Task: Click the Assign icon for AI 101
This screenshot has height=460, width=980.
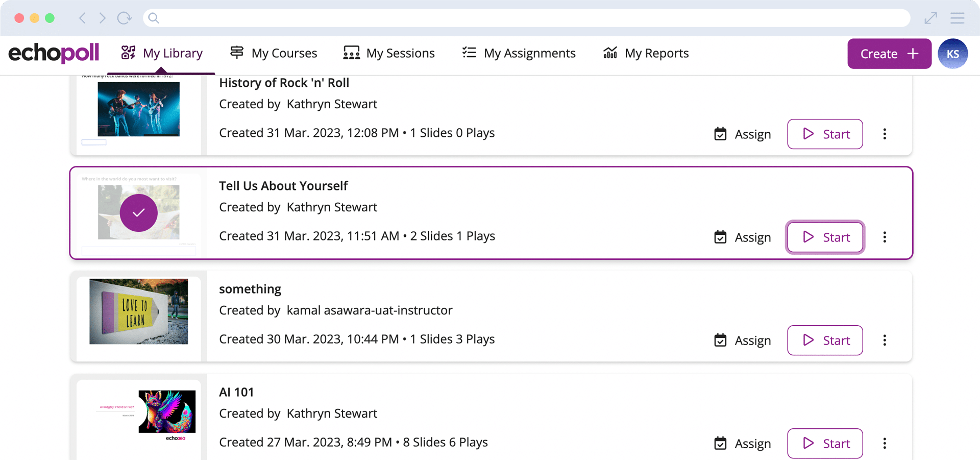Action: (720, 443)
